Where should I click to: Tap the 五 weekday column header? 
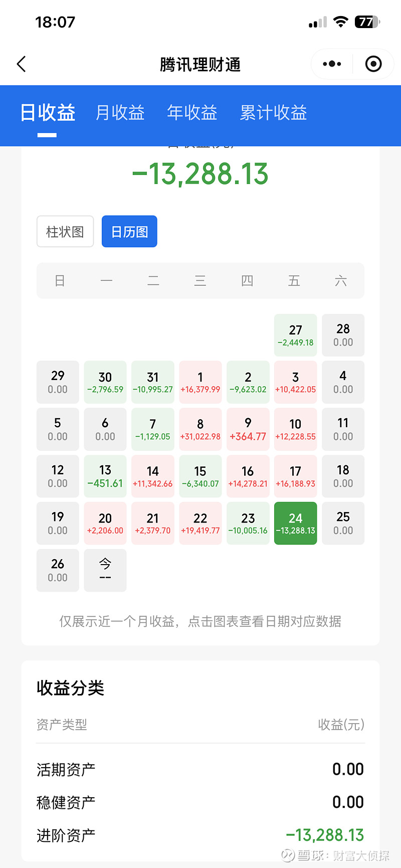(x=294, y=281)
